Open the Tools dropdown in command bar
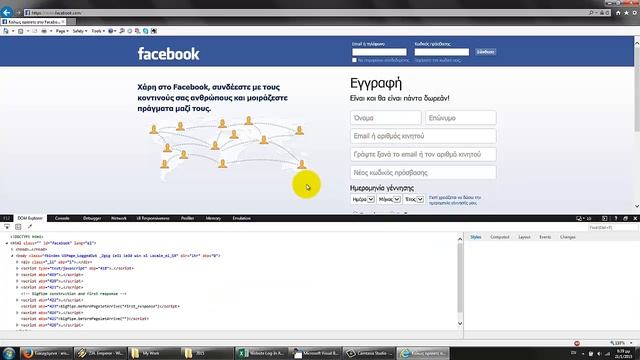The image size is (640, 360). [98, 31]
